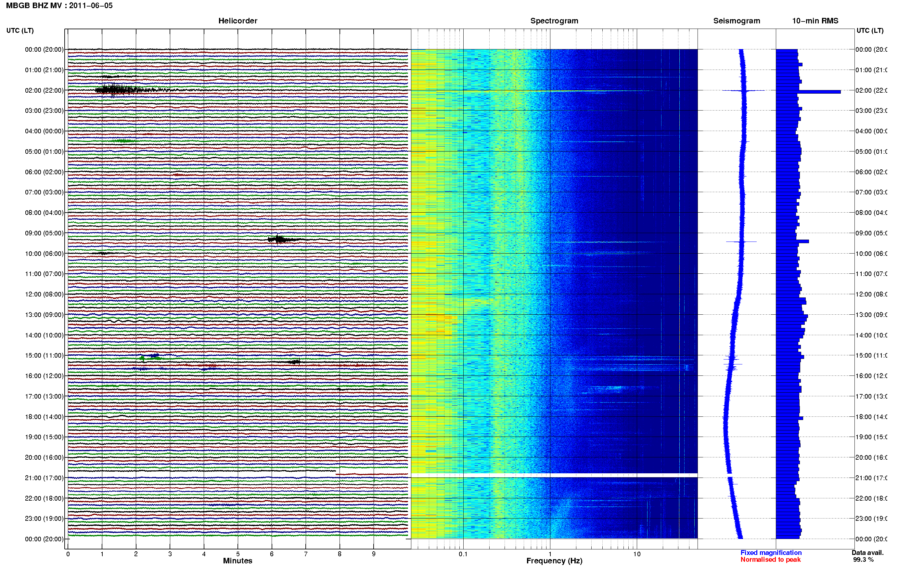Select the "10-min RMS" panel heading
Screen dimensions: 924x578
click(815, 21)
